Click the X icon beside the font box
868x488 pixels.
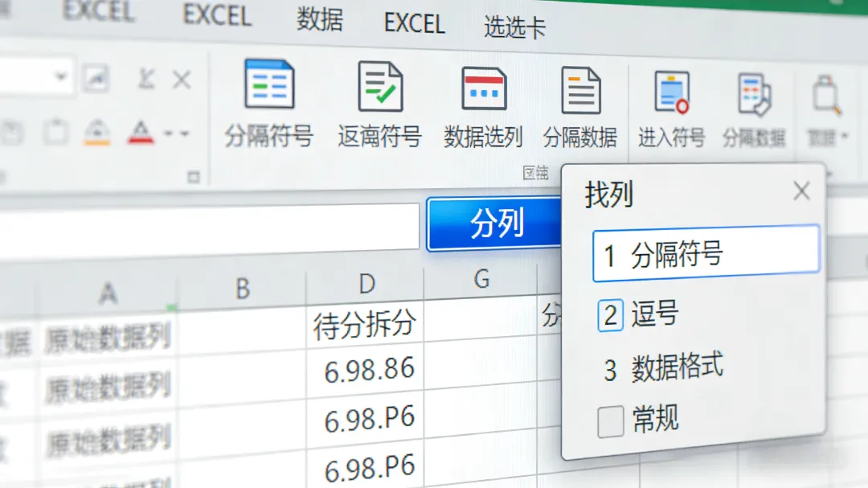click(x=182, y=80)
